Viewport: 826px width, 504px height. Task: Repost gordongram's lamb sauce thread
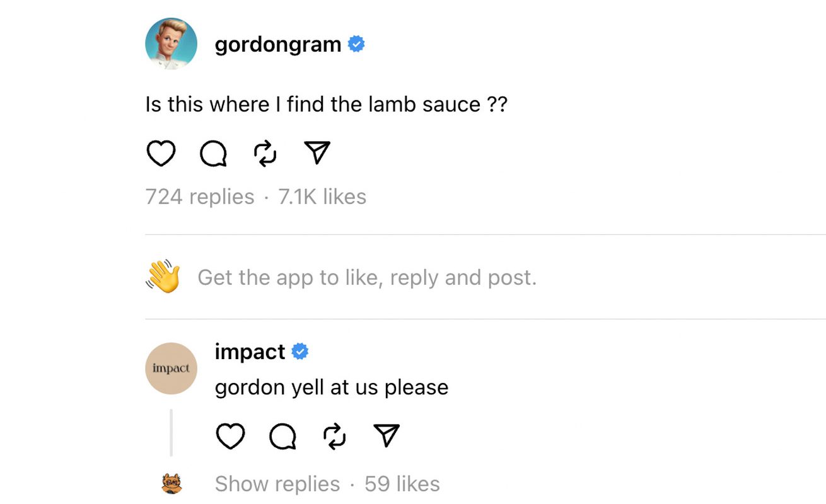point(265,153)
